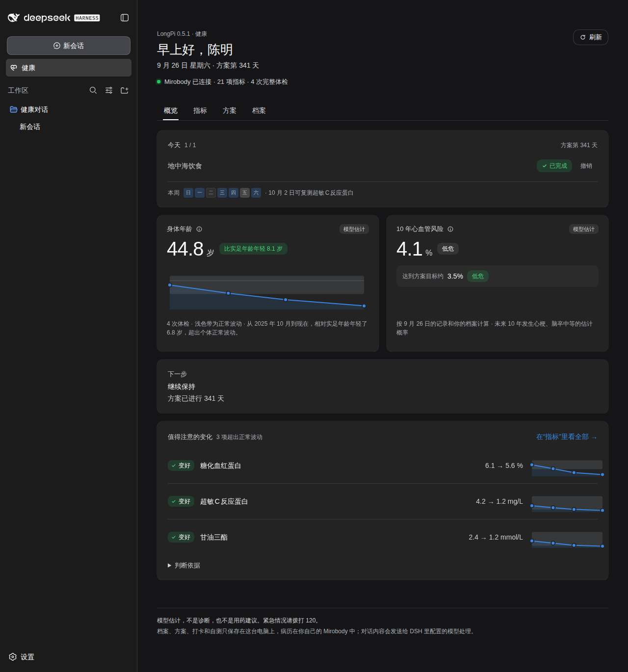628x672 pixels.
Task: Click 比实足年龄年轻 8.1 岁 badge
Action: [x=253, y=249]
